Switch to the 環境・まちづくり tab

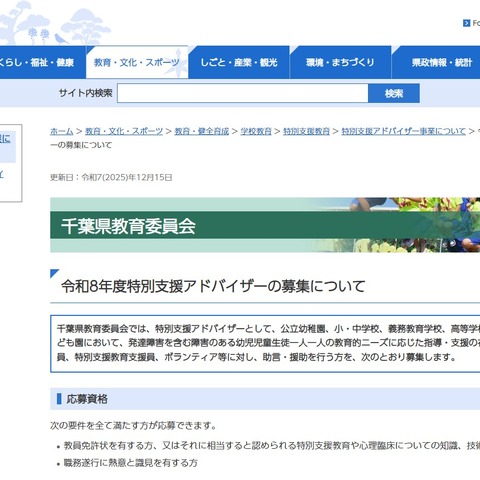[x=340, y=62]
